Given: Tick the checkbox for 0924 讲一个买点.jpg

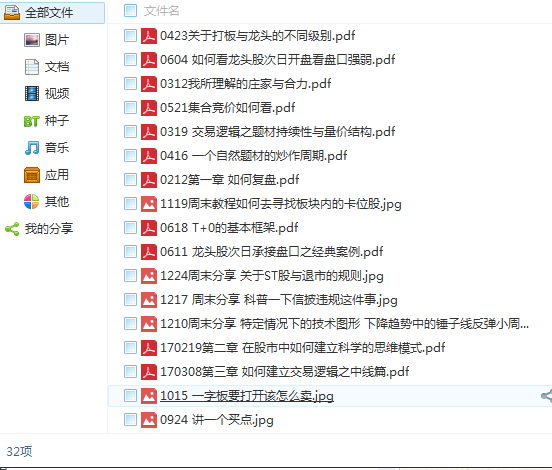Looking at the screenshot, I should point(130,420).
